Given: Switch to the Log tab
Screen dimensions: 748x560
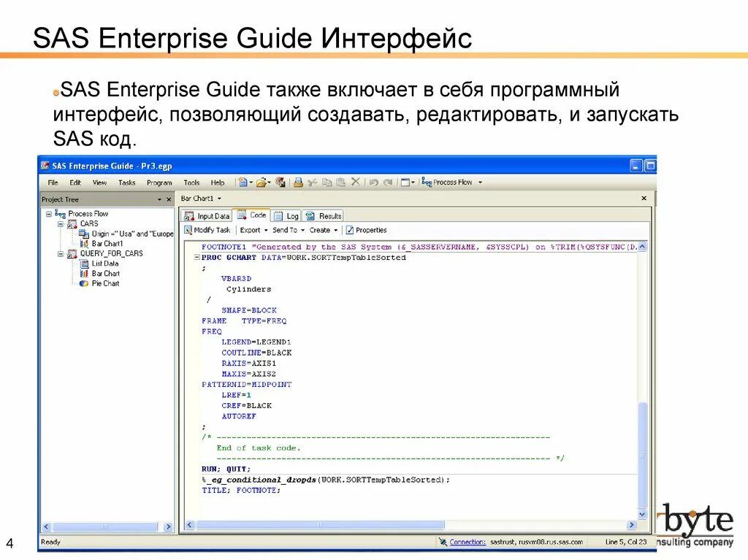Looking at the screenshot, I should click(286, 216).
